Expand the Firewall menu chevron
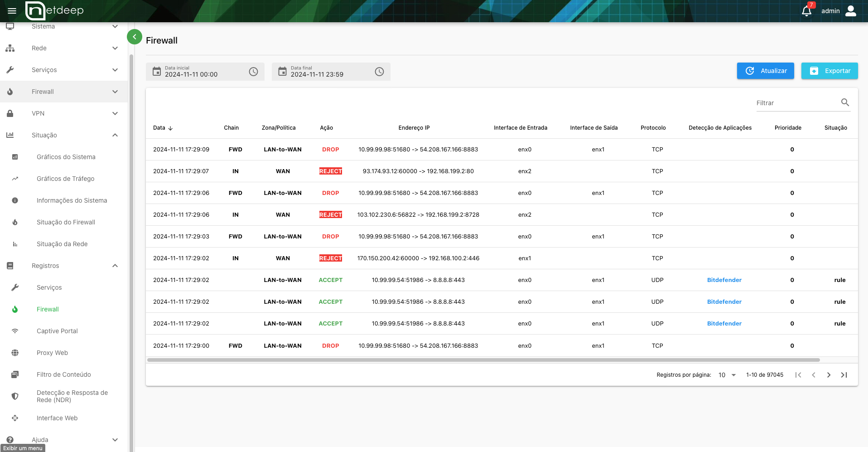The width and height of the screenshot is (868, 452). point(115,92)
